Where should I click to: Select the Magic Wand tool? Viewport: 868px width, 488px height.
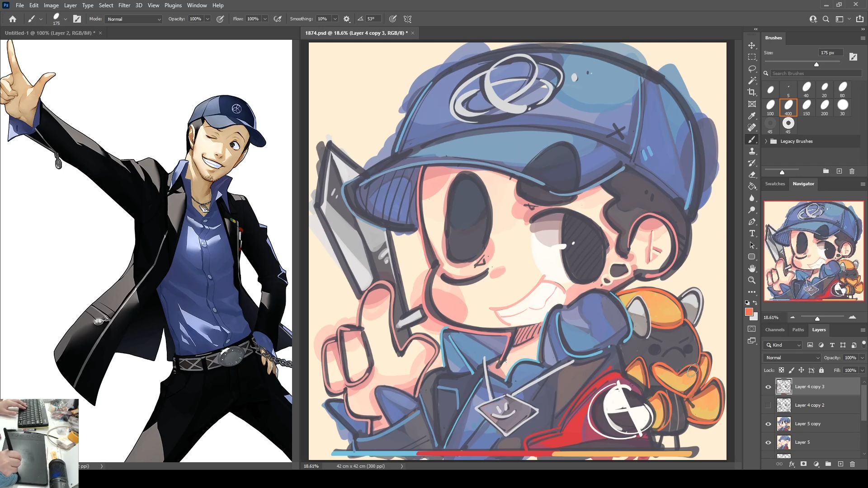pyautogui.click(x=752, y=80)
